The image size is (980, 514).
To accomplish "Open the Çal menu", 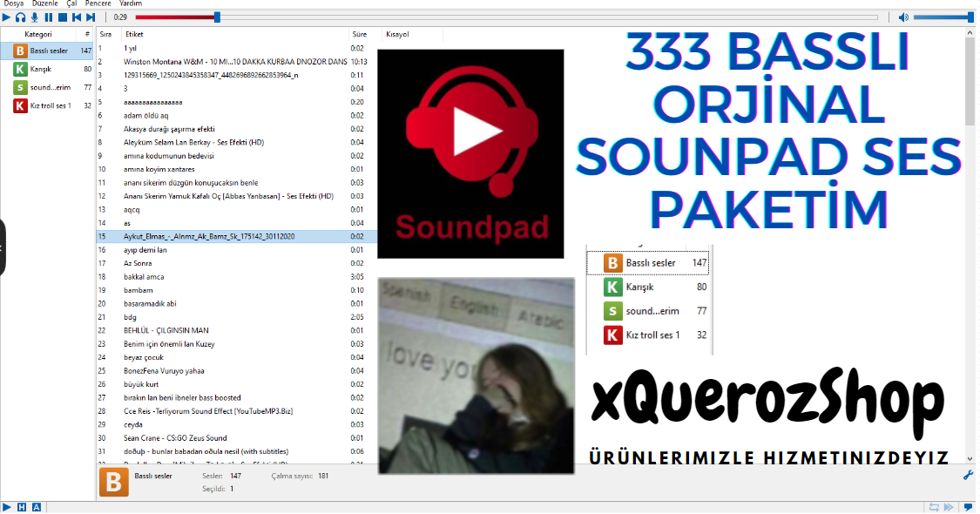I will 72,3.
